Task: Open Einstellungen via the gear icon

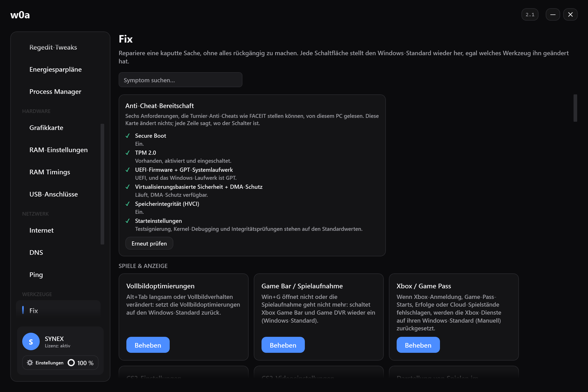Action: [30, 363]
